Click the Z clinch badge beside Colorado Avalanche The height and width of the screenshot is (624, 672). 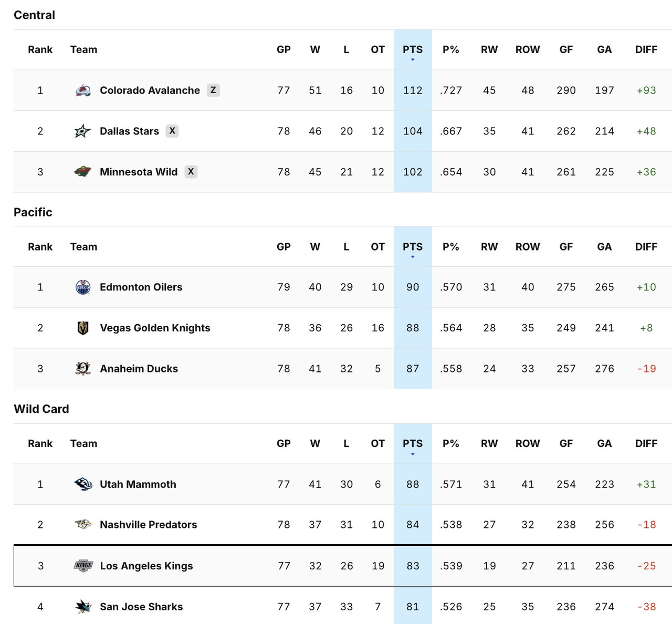click(x=213, y=90)
